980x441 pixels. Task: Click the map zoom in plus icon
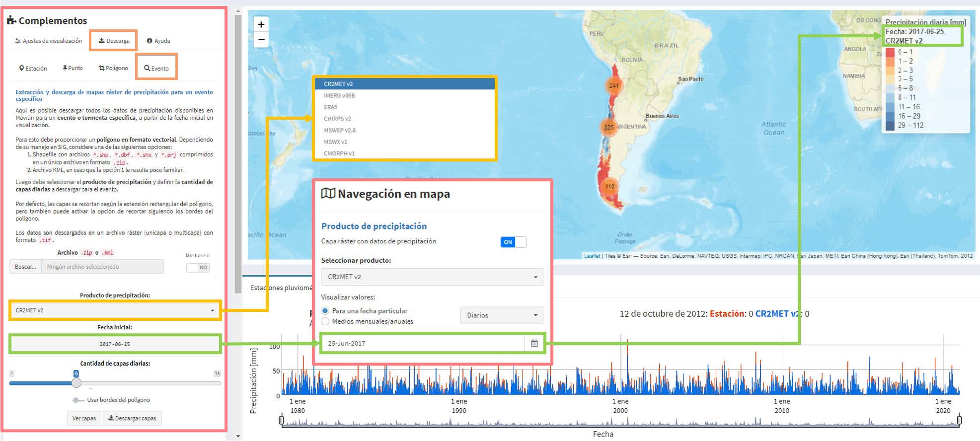click(x=261, y=24)
